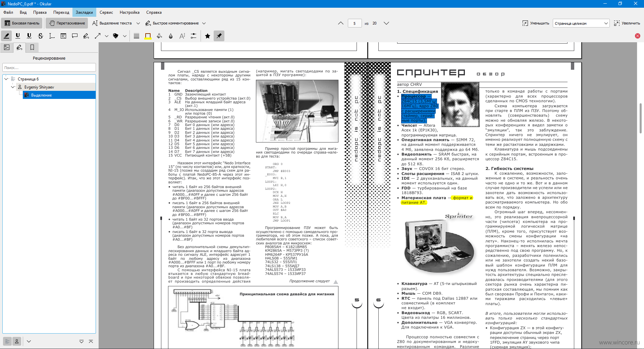Image resolution: width=644 pixels, height=349 pixels.
Task: Open the annotation font settings icon
Action: pos(182,36)
